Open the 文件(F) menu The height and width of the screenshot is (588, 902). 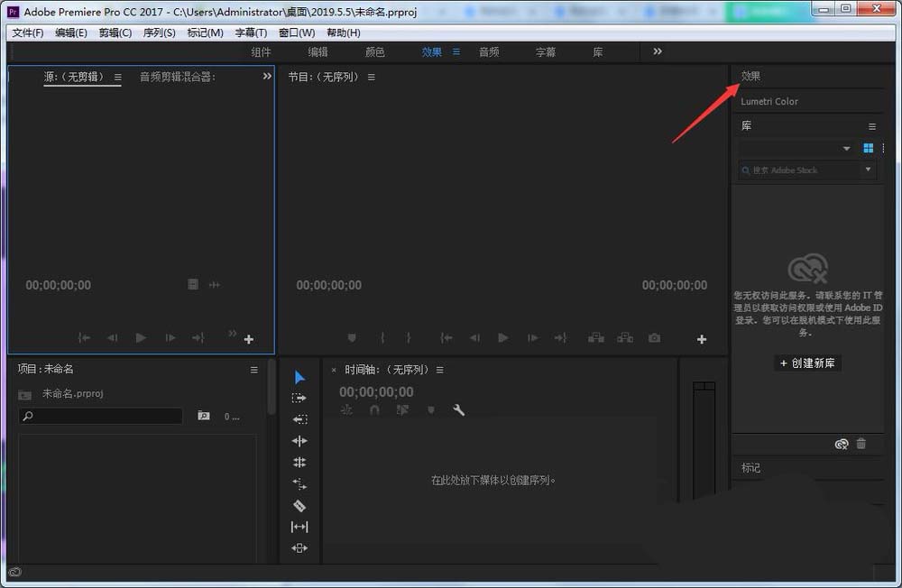point(27,32)
